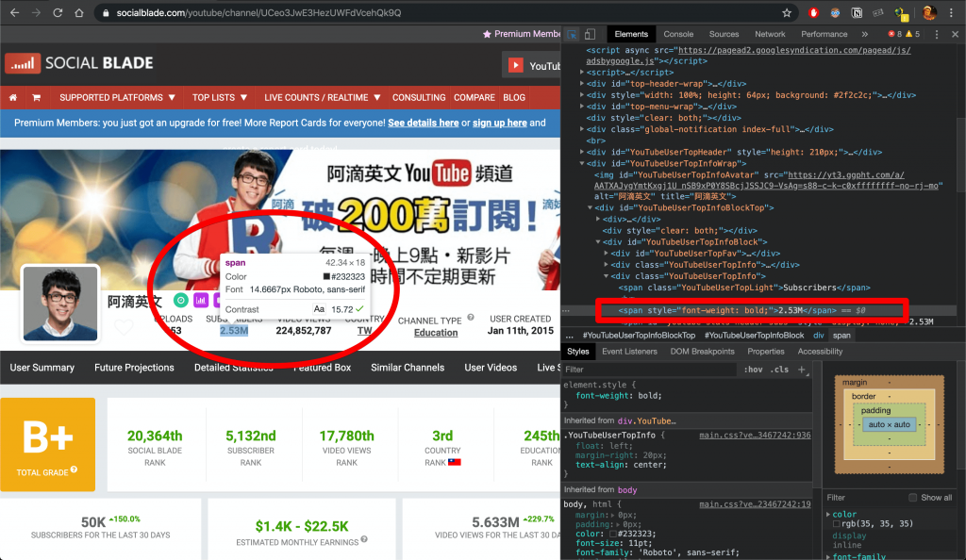Viewport: 966px width, 560px height.
Task: Switch to the Console tab in DevTools
Action: tap(678, 35)
